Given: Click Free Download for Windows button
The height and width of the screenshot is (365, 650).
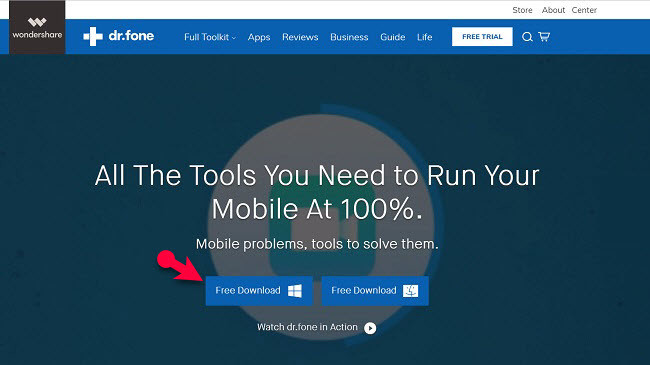Looking at the screenshot, I should pyautogui.click(x=259, y=291).
